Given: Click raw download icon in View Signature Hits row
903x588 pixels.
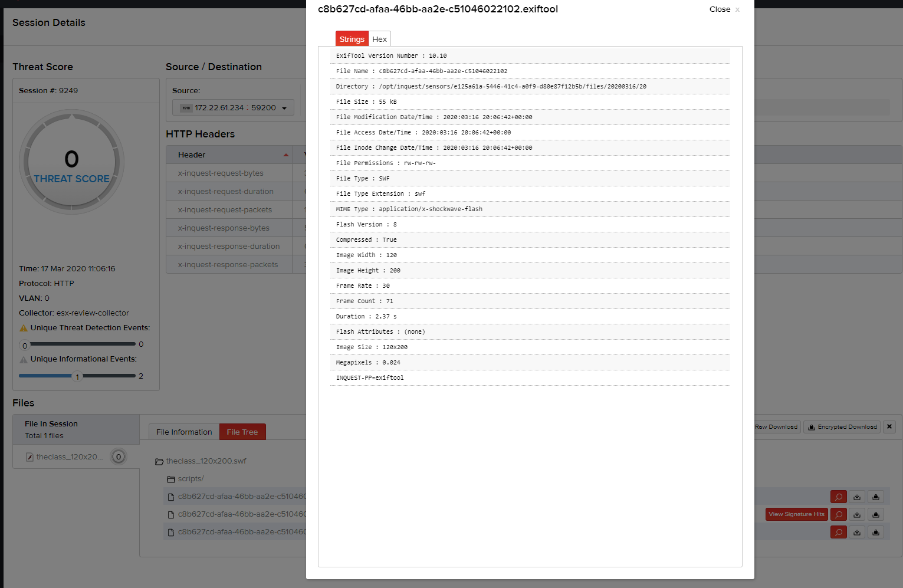Looking at the screenshot, I should click(857, 514).
